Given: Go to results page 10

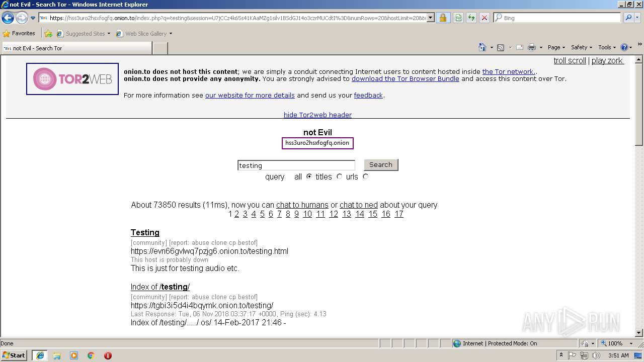Looking at the screenshot, I should pyautogui.click(x=307, y=214).
